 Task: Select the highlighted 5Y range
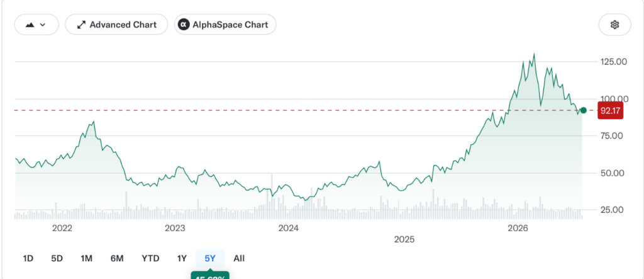210,258
